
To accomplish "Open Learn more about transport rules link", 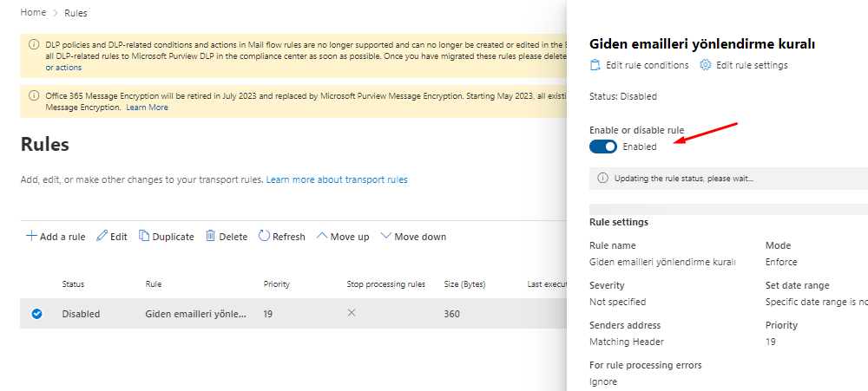I will click(337, 179).
